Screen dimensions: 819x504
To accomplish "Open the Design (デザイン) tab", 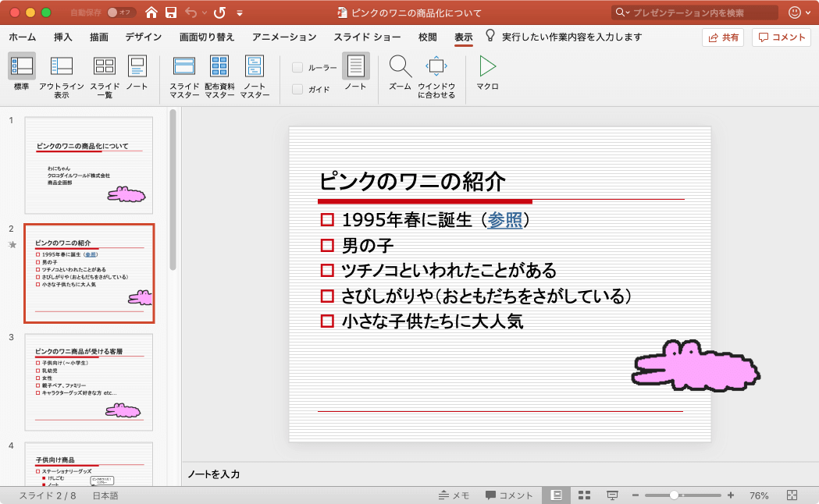I will pyautogui.click(x=143, y=37).
